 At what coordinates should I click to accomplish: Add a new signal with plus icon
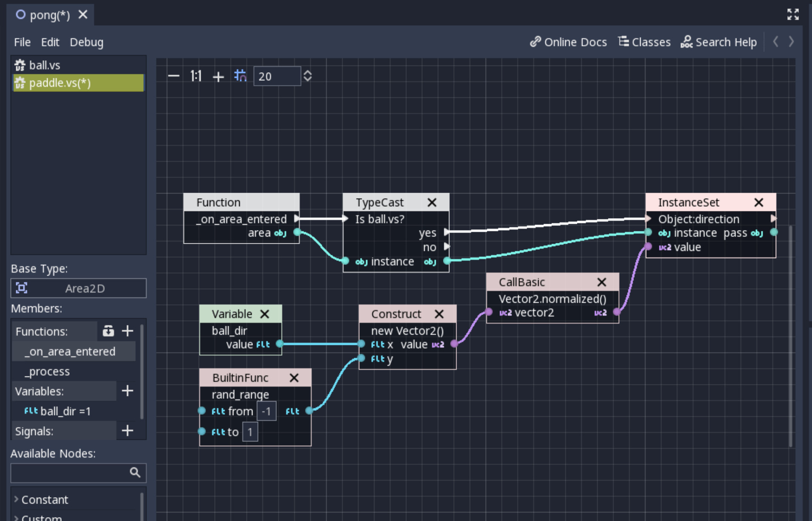click(128, 431)
